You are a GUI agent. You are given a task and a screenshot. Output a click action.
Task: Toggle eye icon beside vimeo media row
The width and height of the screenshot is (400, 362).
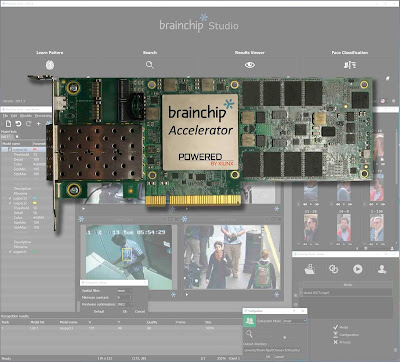coord(296,295)
